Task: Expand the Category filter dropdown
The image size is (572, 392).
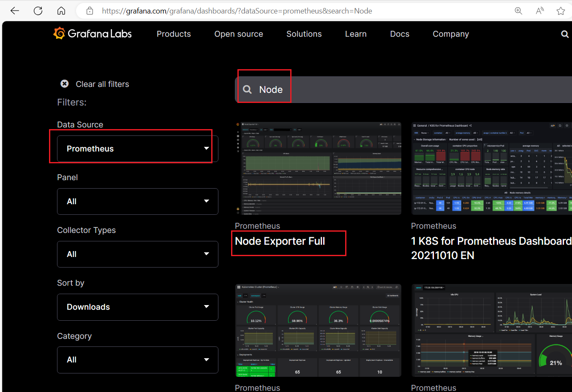Action: click(x=138, y=360)
